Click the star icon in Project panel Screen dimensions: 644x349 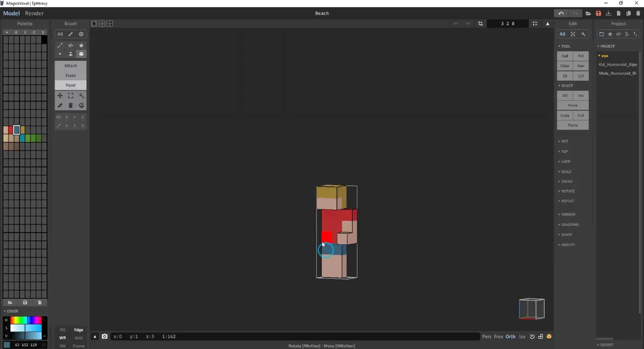click(610, 34)
